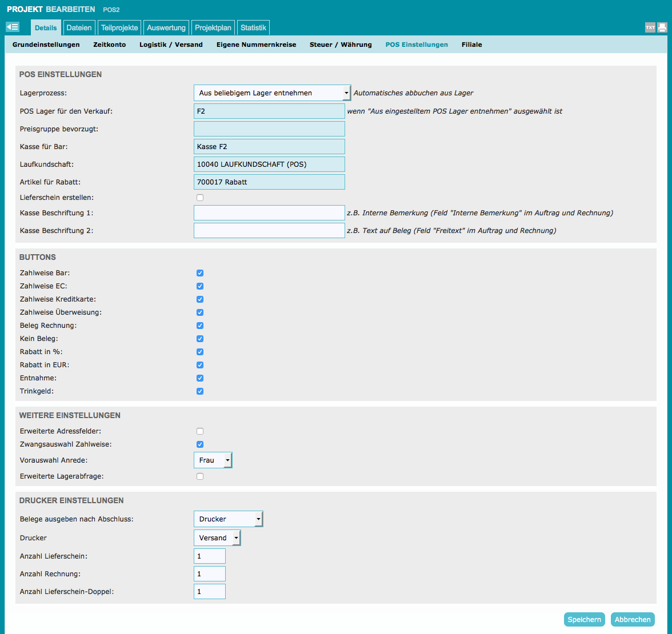Image resolution: width=672 pixels, height=634 pixels.
Task: Enable Erweiterte Lagerabfrage
Action: click(200, 476)
